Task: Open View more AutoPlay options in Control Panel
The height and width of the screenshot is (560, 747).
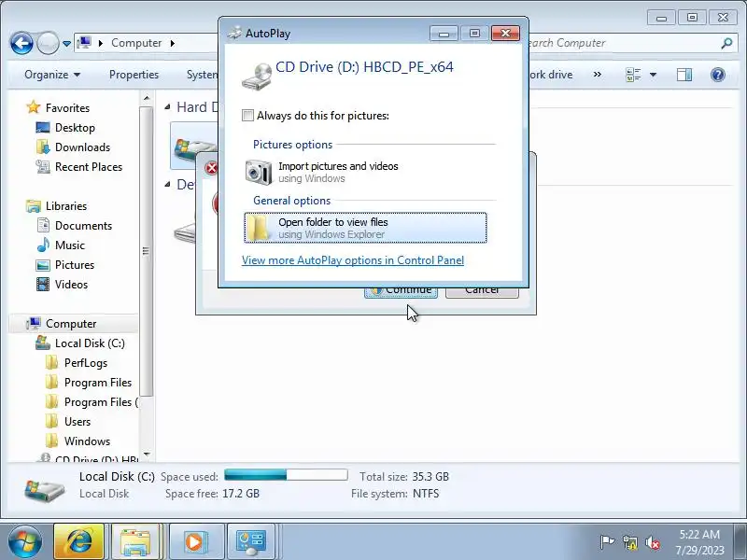Action: point(353,260)
